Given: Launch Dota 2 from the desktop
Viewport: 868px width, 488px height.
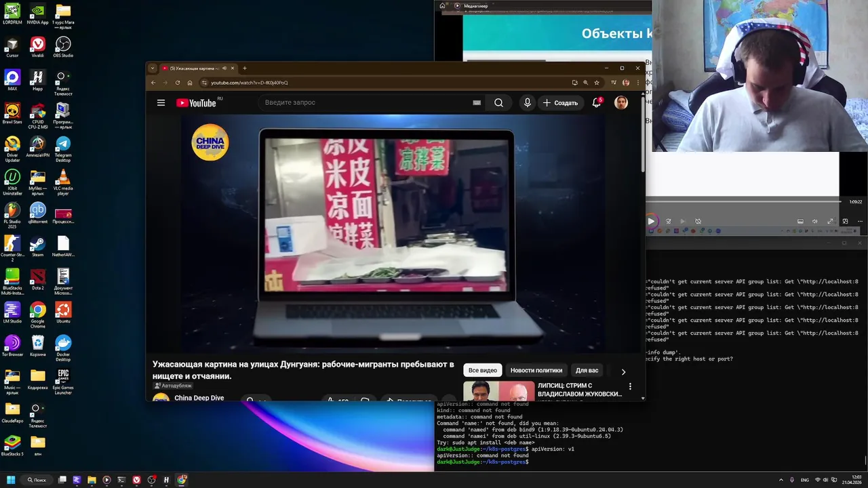Looking at the screenshot, I should pos(38,279).
